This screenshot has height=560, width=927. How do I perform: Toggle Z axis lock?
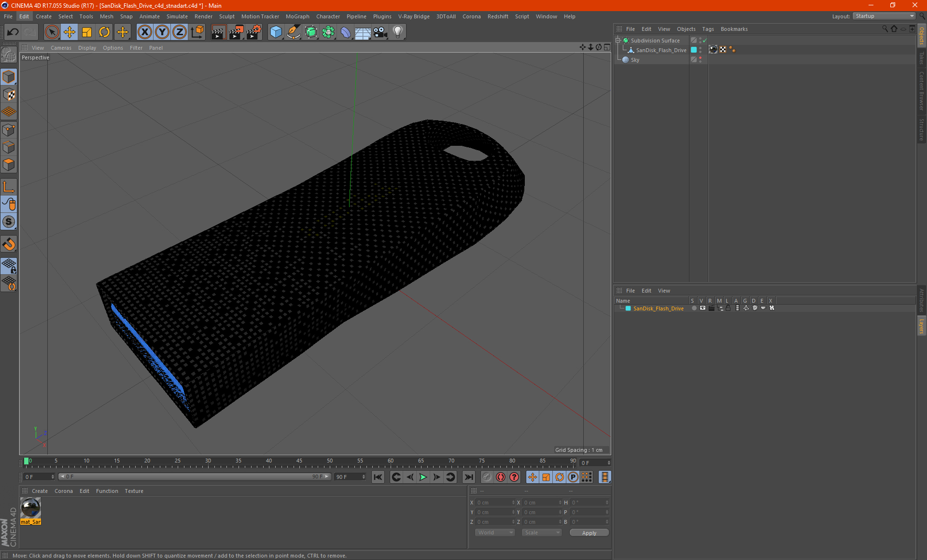[x=180, y=32]
